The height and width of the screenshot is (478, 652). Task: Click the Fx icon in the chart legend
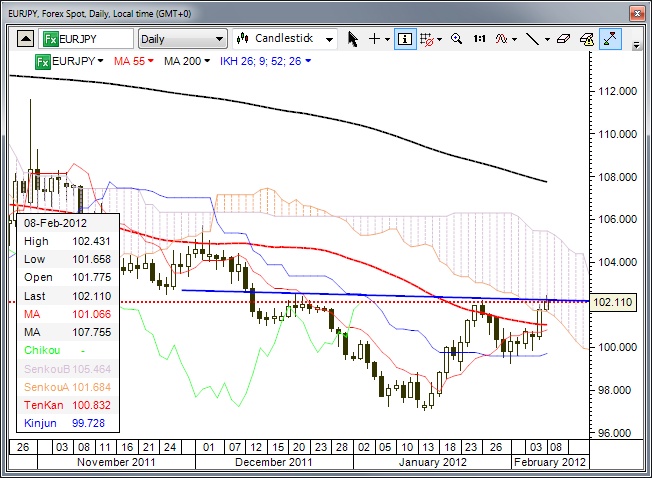(43, 62)
